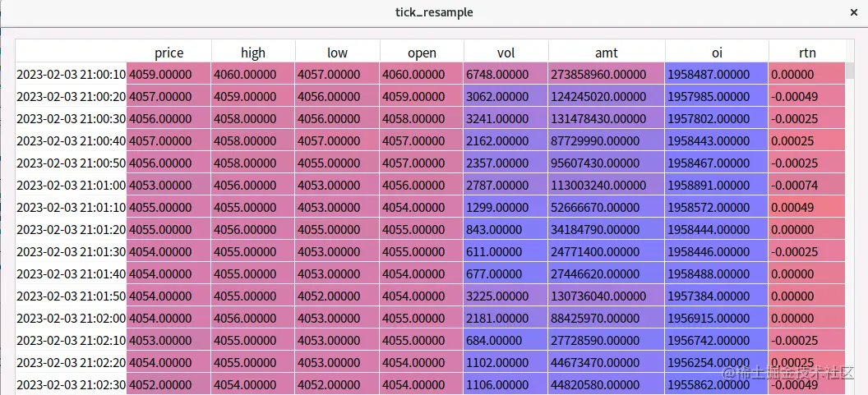The height and width of the screenshot is (395, 868).
Task: Click amt cell 27446620.00000
Action: pos(607,273)
